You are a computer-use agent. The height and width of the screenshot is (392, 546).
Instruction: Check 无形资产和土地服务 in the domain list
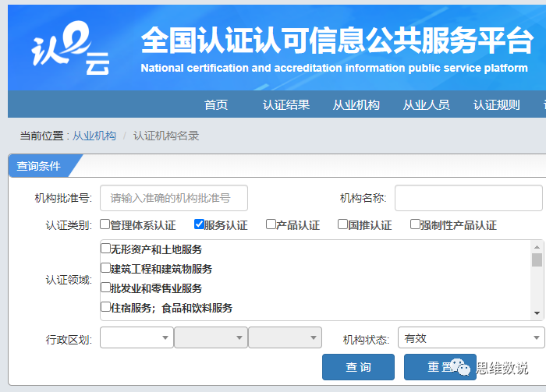pyautogui.click(x=105, y=249)
